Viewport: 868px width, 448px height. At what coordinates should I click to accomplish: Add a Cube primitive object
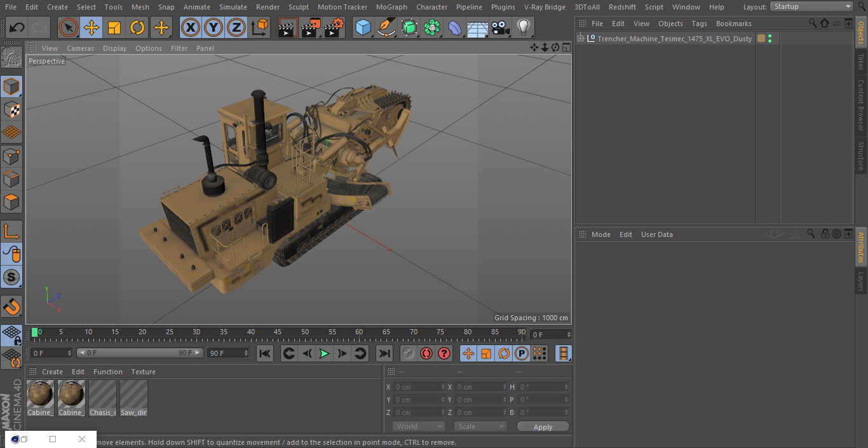click(363, 27)
